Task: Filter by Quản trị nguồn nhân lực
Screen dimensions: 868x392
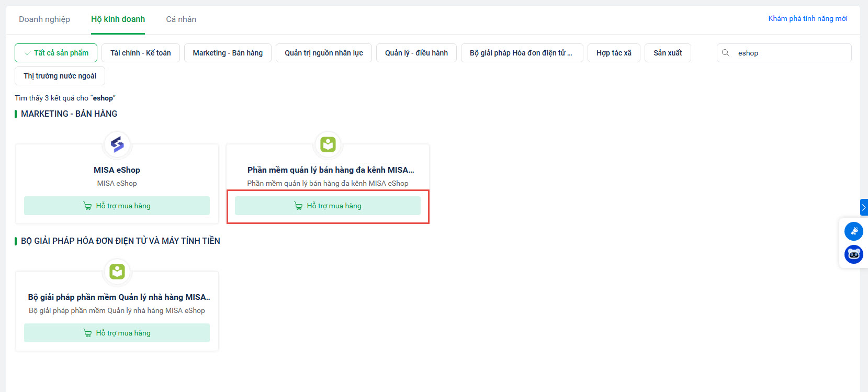Action: point(324,53)
